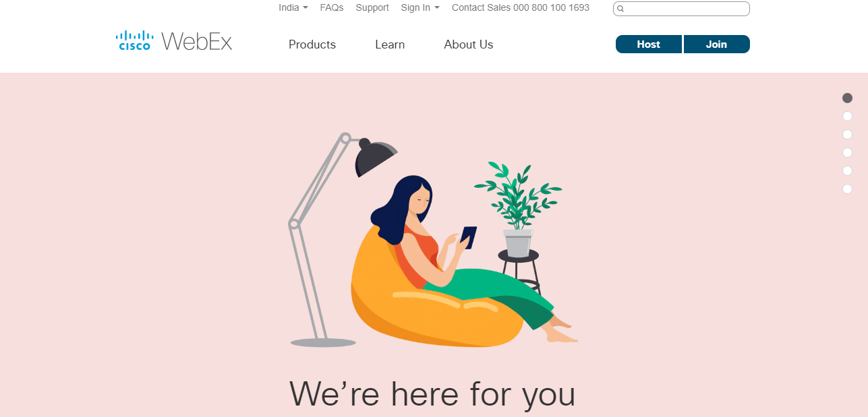Select the first filled carousel dot
Viewport: 868px width, 417px height.
pyautogui.click(x=847, y=98)
